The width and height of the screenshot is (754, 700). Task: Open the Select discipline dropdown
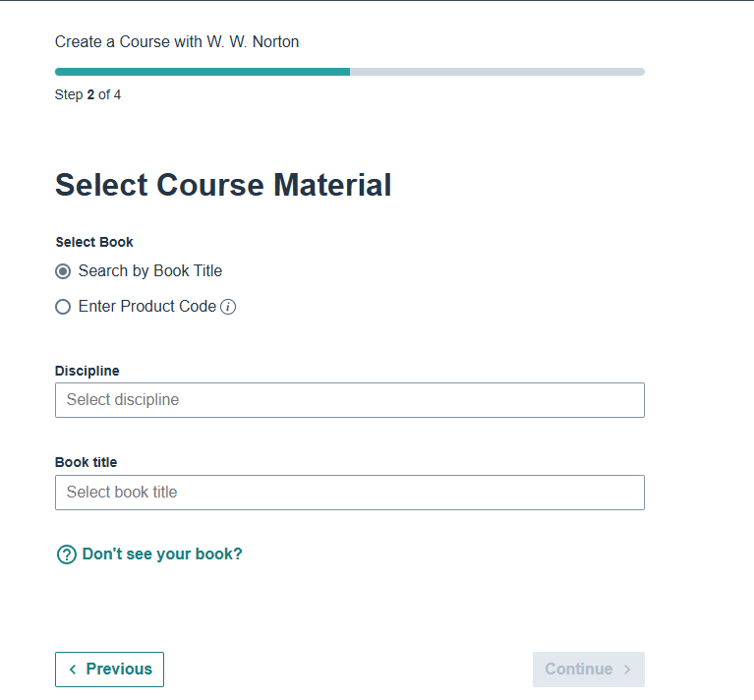coord(349,400)
